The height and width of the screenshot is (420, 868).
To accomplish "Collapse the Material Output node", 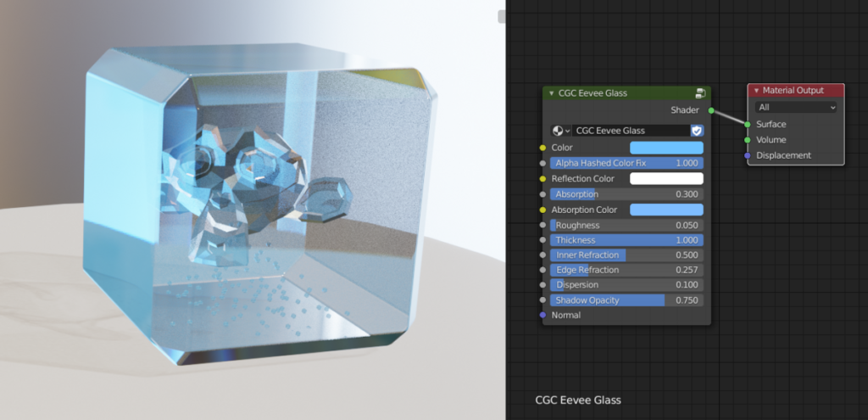I will tap(756, 91).
